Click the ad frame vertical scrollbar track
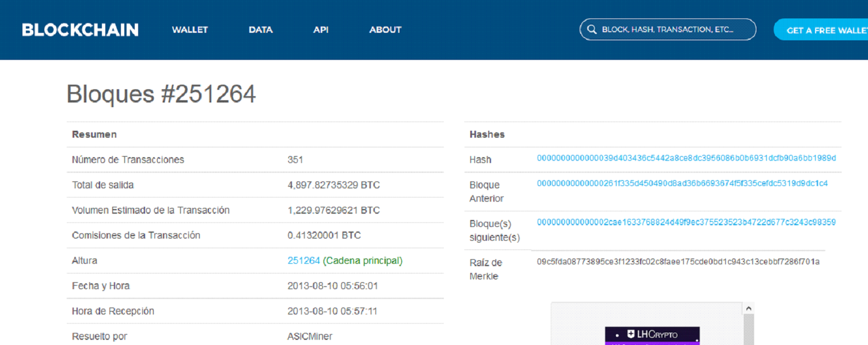Screen dimensions: 868x345 tap(748, 331)
